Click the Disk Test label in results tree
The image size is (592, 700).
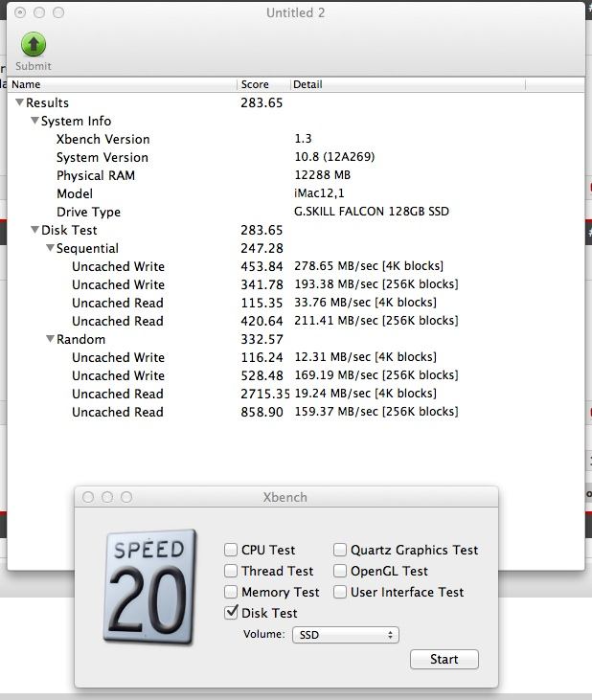tap(69, 230)
